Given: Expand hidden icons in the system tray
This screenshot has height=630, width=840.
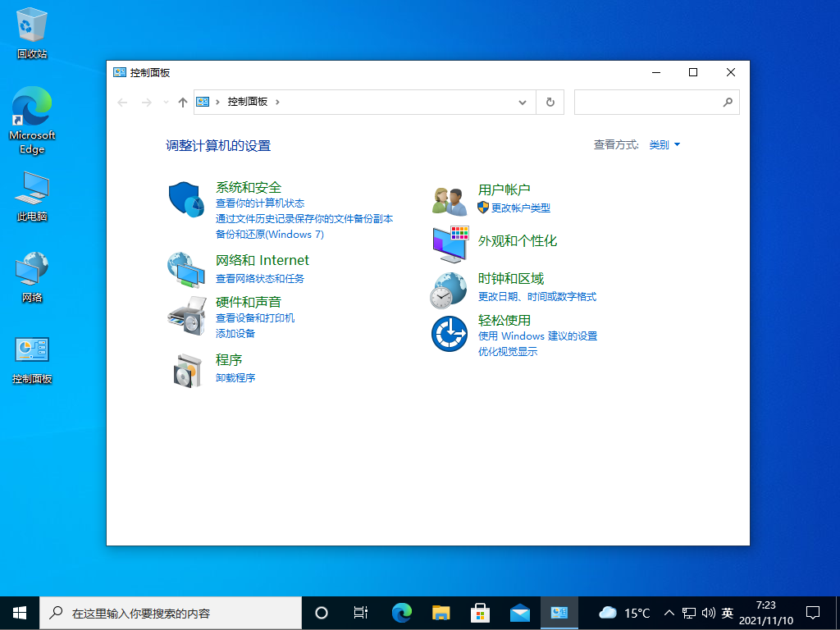Looking at the screenshot, I should [x=669, y=613].
